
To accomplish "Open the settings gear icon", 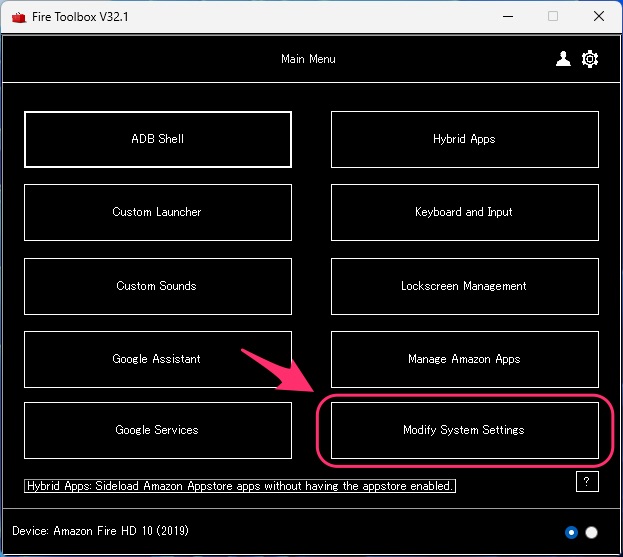I will [590, 59].
